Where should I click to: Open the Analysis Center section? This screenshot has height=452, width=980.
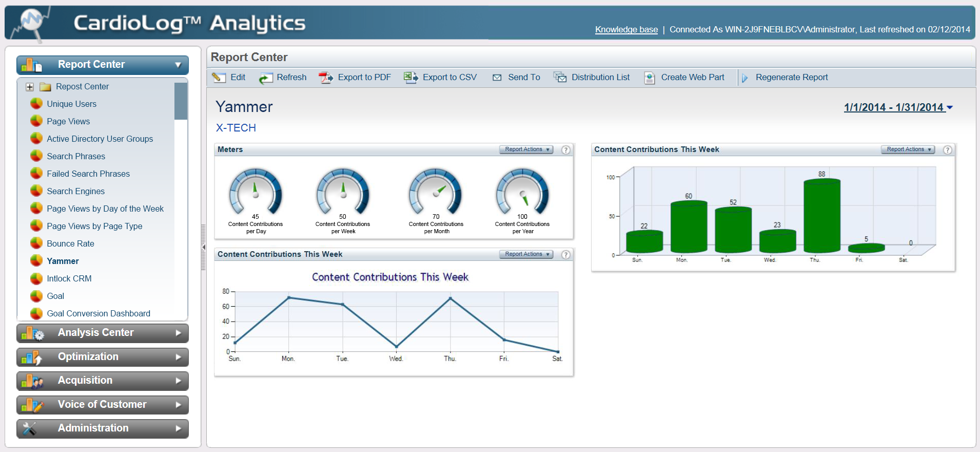coord(103,333)
